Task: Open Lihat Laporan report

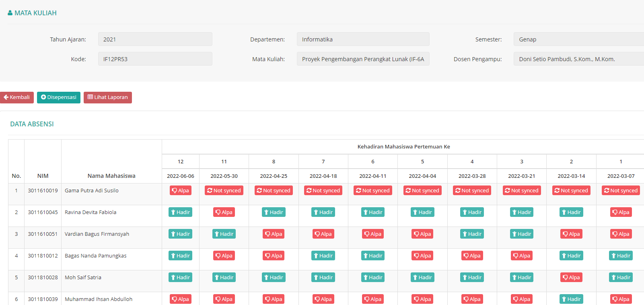Action: pos(108,97)
